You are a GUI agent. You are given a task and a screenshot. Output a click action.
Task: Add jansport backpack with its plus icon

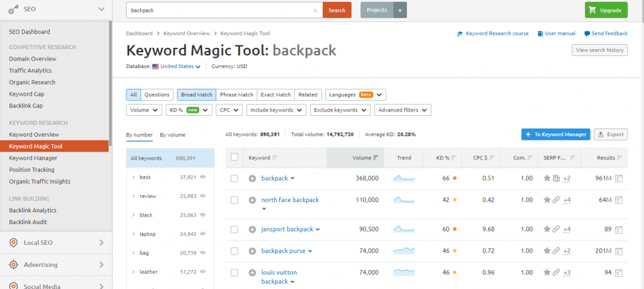(253, 229)
